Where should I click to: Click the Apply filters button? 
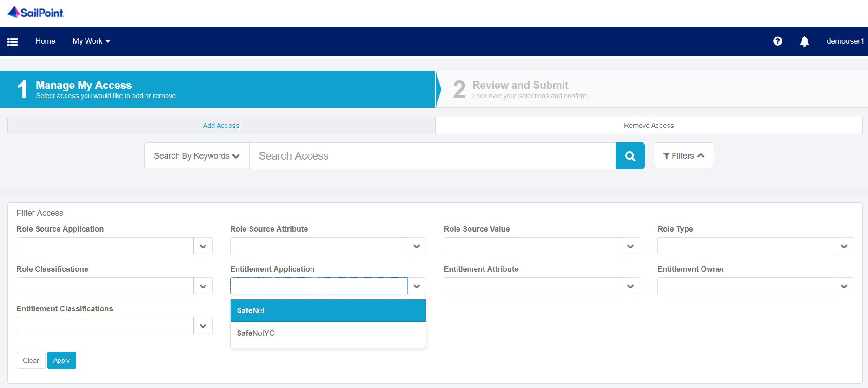tap(62, 361)
